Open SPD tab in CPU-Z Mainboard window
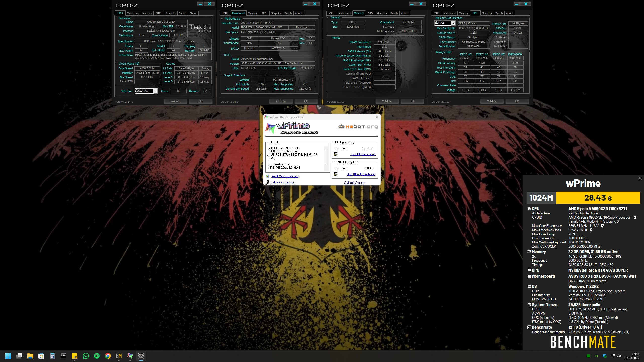The height and width of the screenshot is (362, 644). coord(264,13)
